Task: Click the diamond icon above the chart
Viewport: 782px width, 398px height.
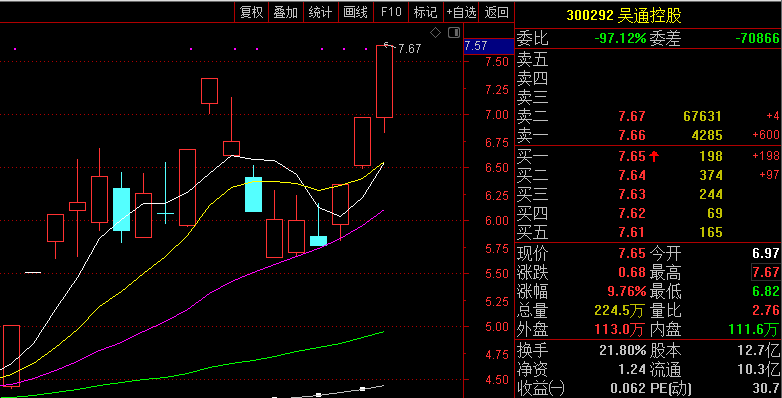Action: pos(435,33)
